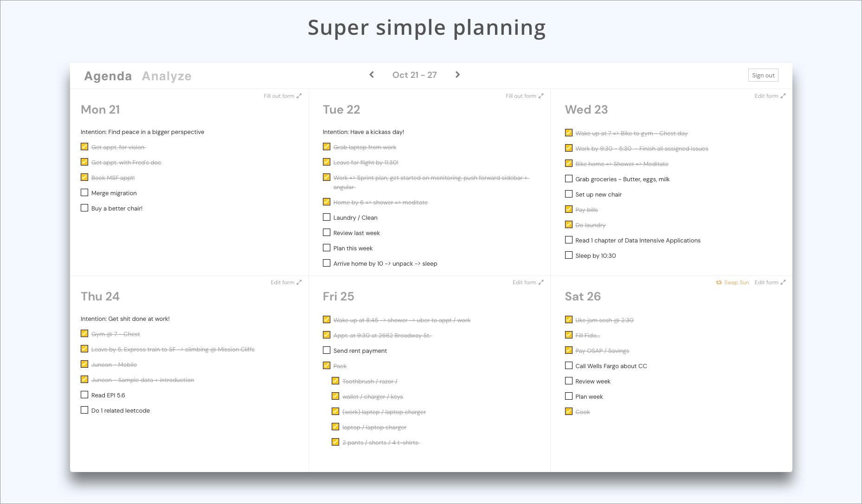Open Edit form link on Fri 25
Image resolution: width=862 pixels, height=504 pixels.
(x=524, y=282)
